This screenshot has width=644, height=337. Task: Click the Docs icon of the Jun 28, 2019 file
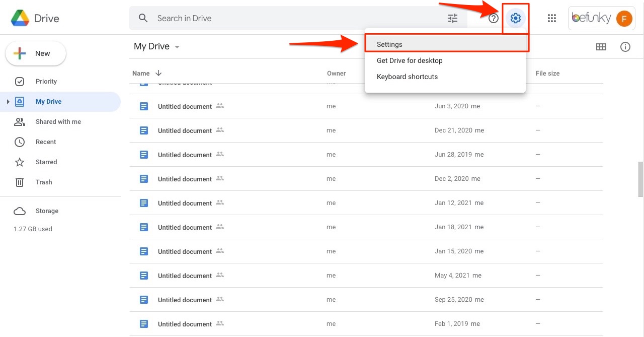144,155
